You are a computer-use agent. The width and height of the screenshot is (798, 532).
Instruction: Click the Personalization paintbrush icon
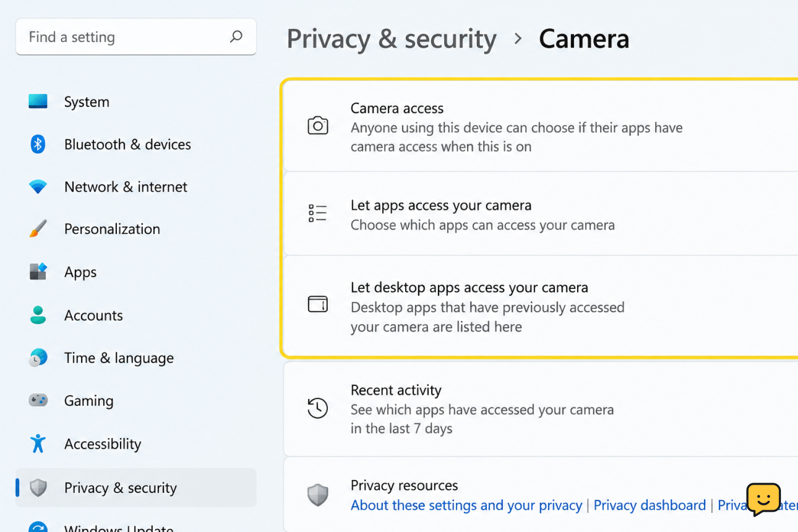pyautogui.click(x=38, y=229)
